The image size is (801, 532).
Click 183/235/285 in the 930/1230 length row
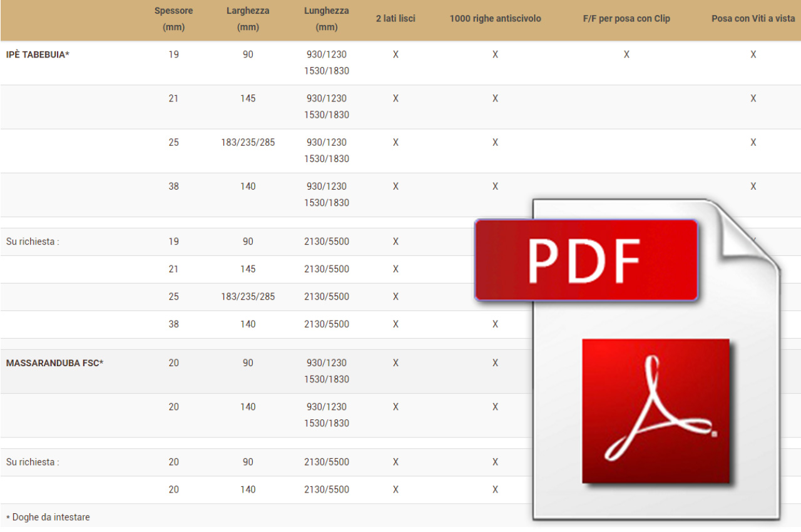248,142
